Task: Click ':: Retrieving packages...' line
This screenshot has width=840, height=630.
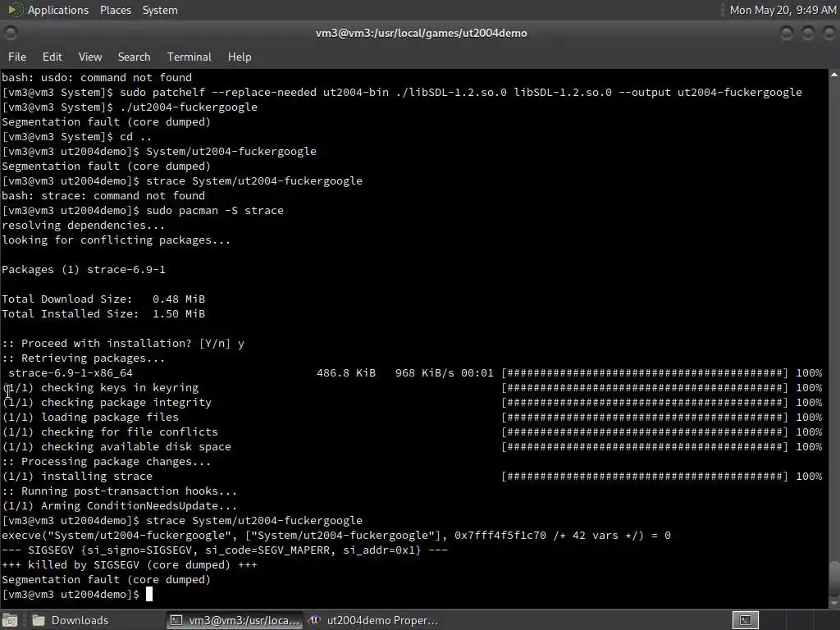Action: coord(83,358)
